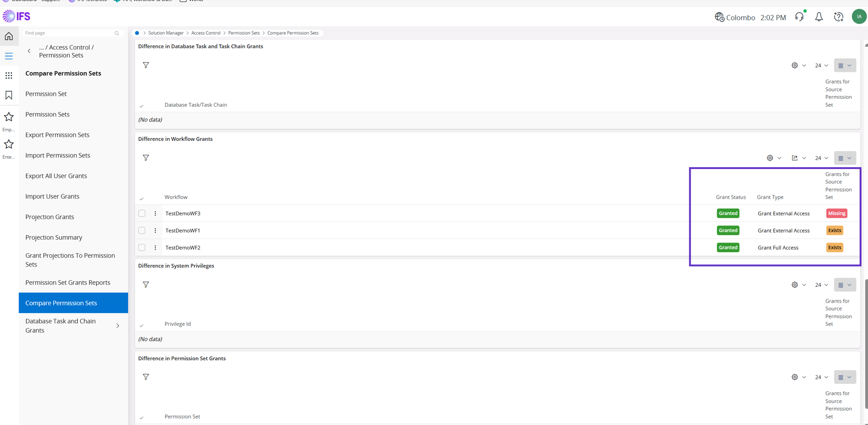Open Export All User Grants
The width and height of the screenshot is (868, 425).
pyautogui.click(x=56, y=176)
